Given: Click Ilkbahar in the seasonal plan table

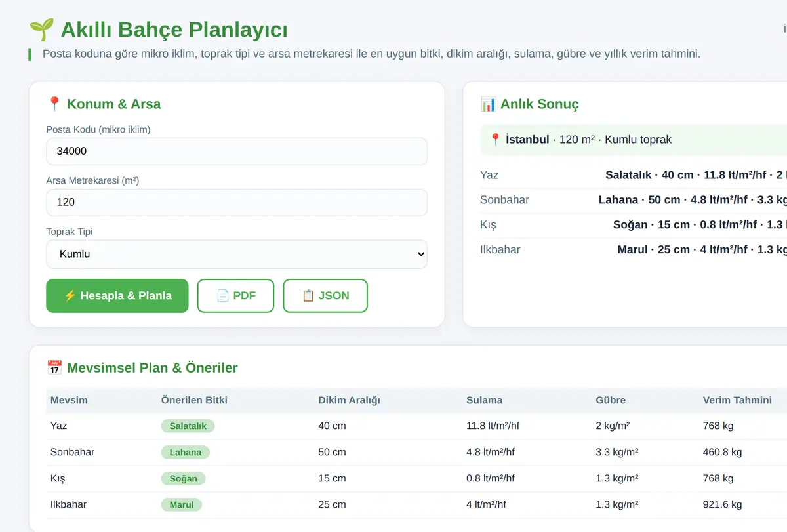Looking at the screenshot, I should coord(69,504).
